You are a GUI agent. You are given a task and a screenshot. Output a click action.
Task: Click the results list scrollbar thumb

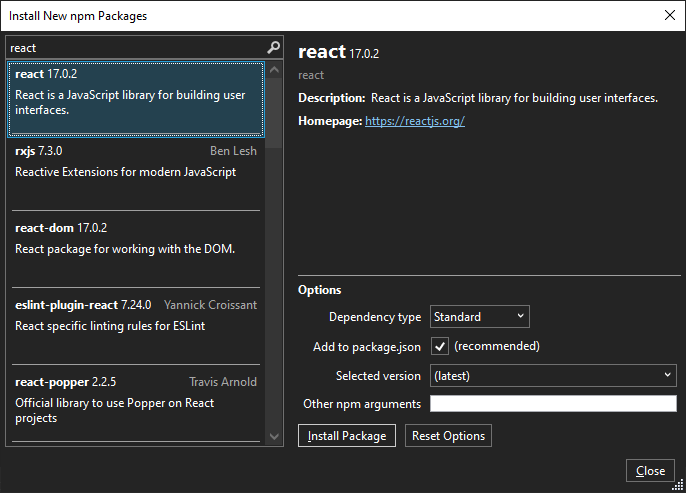tap(274, 113)
